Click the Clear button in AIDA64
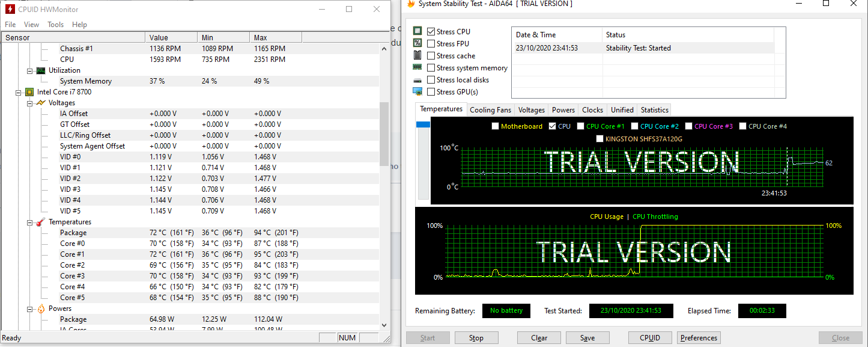 [x=539, y=338]
